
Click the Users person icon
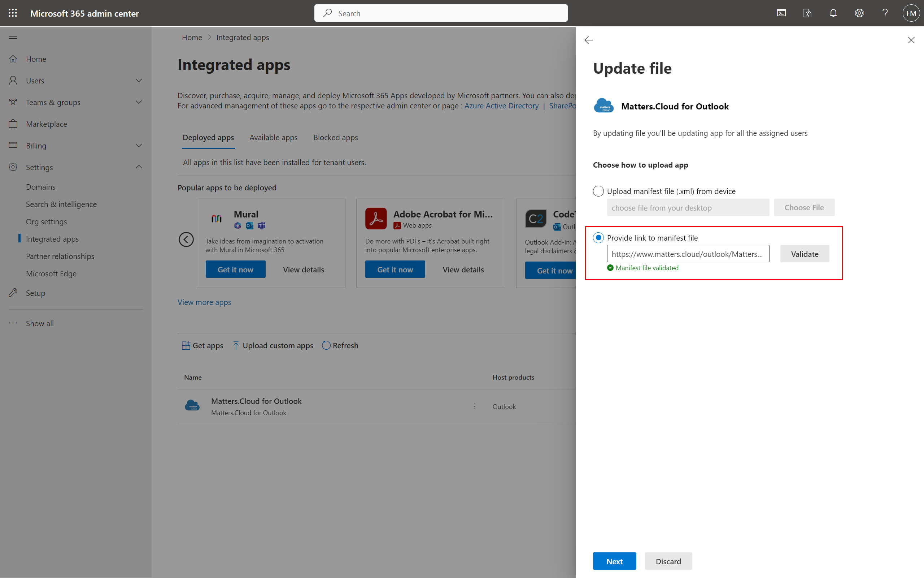13,80
